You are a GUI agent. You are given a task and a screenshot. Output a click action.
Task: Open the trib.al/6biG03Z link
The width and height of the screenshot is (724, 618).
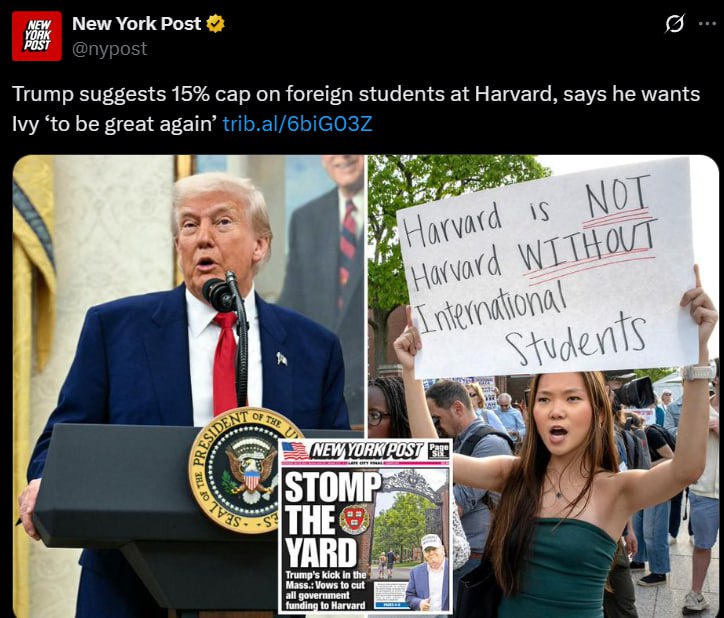(297, 123)
